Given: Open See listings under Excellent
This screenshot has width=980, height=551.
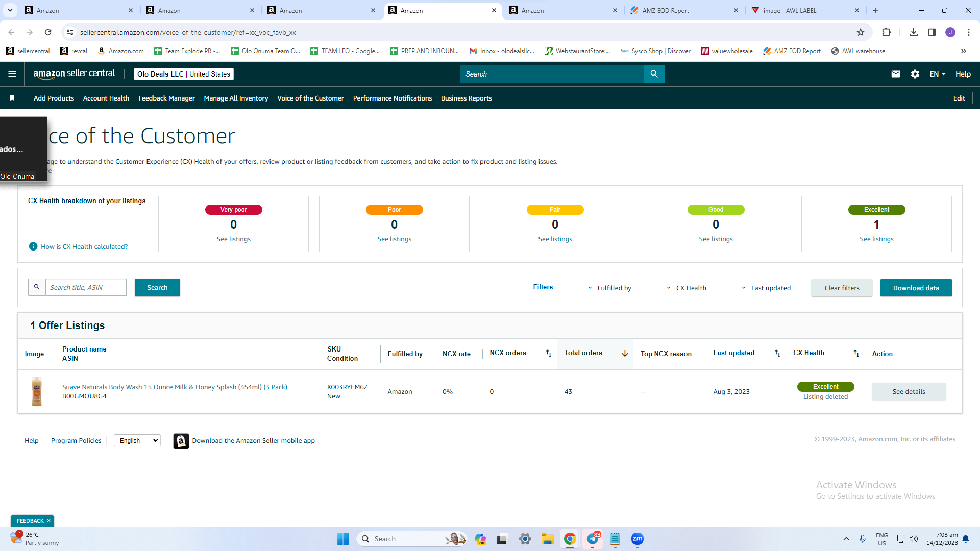Looking at the screenshot, I should point(876,239).
